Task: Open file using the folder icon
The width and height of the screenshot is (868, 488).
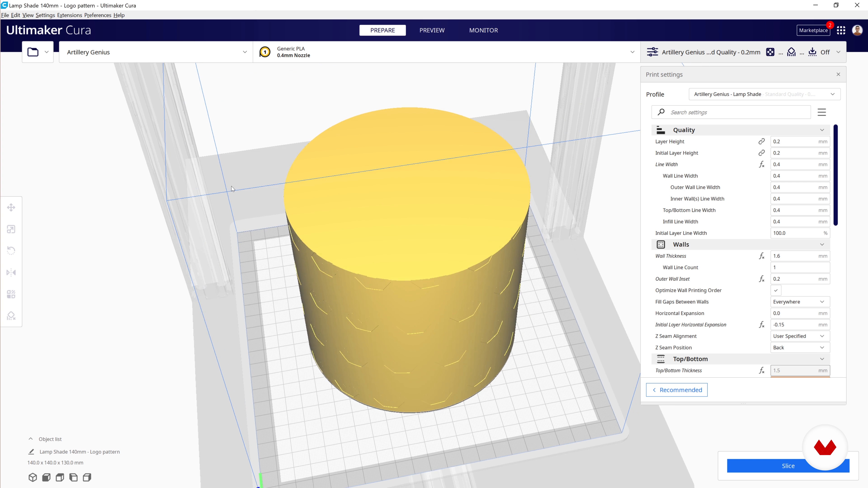Action: pos(33,52)
